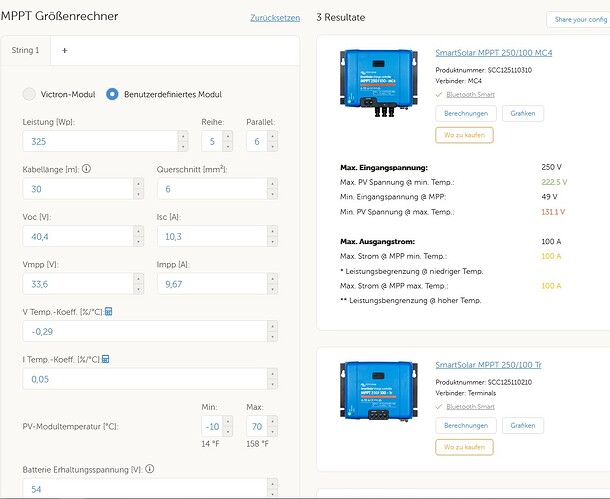The height and width of the screenshot is (499, 610).
Task: Click the Share your config button
Action: [580, 19]
